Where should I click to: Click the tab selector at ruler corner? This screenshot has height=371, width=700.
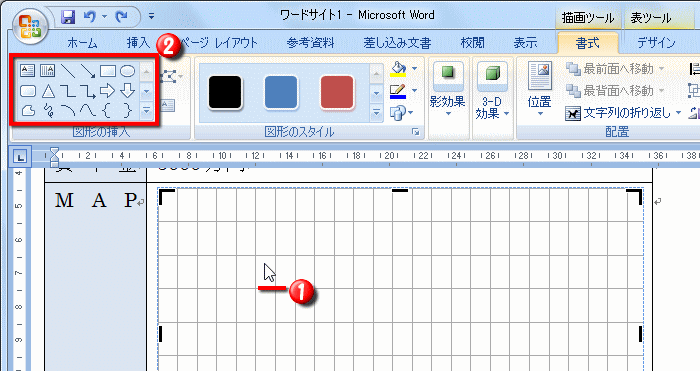tap(20, 156)
